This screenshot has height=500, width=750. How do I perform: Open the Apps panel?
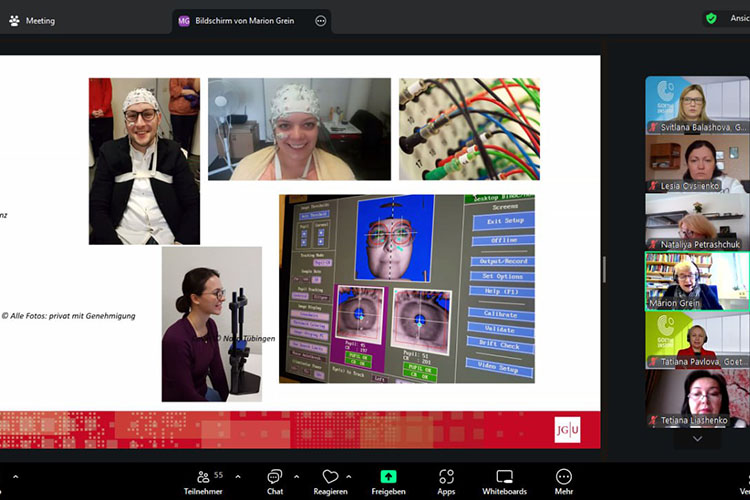(x=446, y=481)
